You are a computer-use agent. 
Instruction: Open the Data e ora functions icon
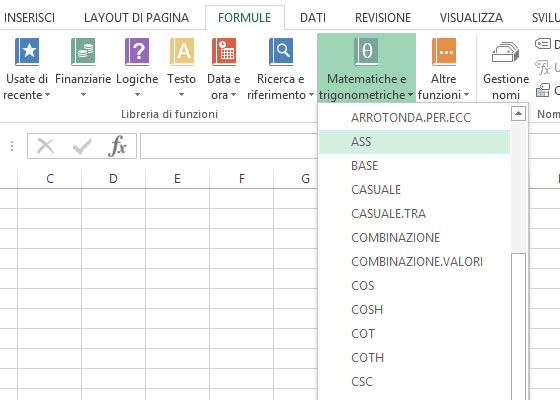pyautogui.click(x=224, y=52)
